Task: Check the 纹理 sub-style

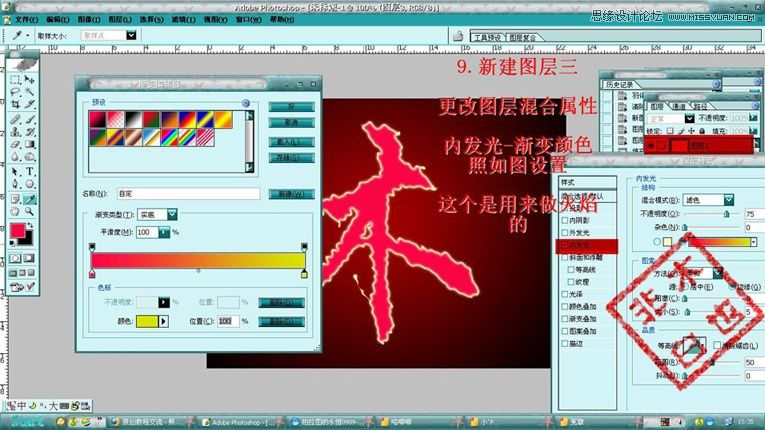Action: point(571,282)
